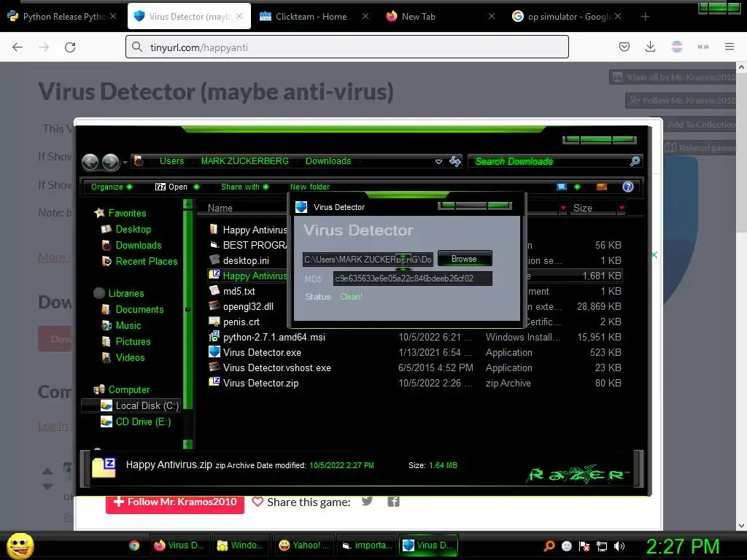This screenshot has height=560, width=747.
Task: Click the Virus Detector dialog title shield icon
Action: 301,206
